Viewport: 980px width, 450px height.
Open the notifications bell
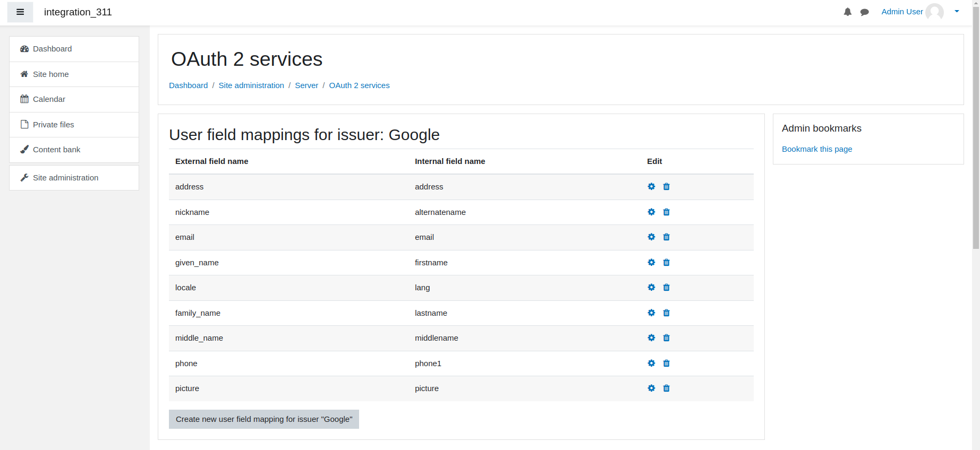point(848,12)
